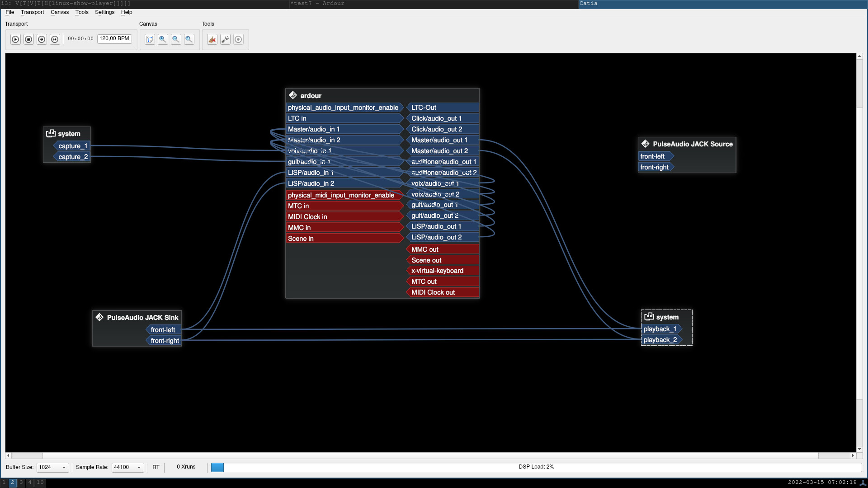Open the Sample Rate dropdown
This screenshot has width=868, height=488.
[x=127, y=467]
